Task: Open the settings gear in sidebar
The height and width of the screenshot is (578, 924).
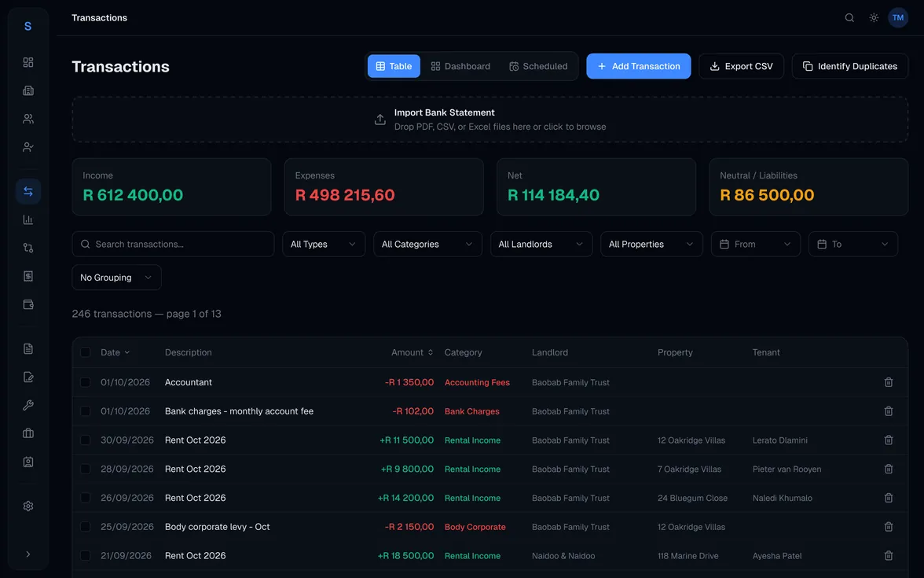Action: (27, 506)
